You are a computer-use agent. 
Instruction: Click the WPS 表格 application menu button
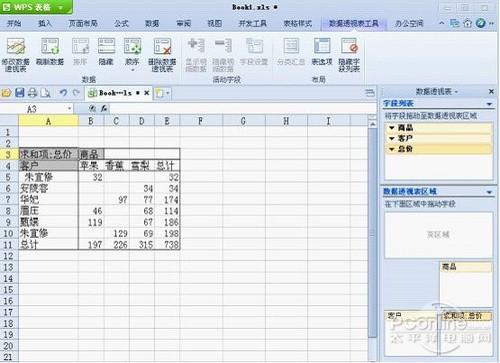coord(36,7)
